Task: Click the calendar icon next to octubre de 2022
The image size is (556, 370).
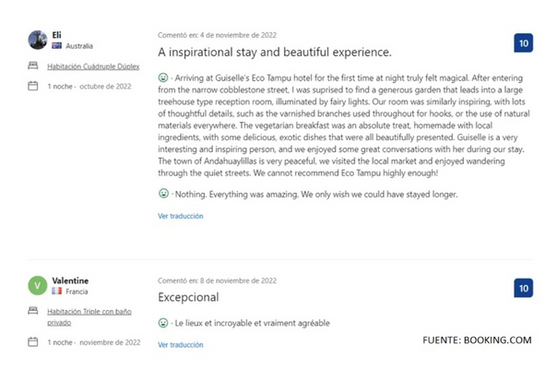Action: [x=33, y=86]
